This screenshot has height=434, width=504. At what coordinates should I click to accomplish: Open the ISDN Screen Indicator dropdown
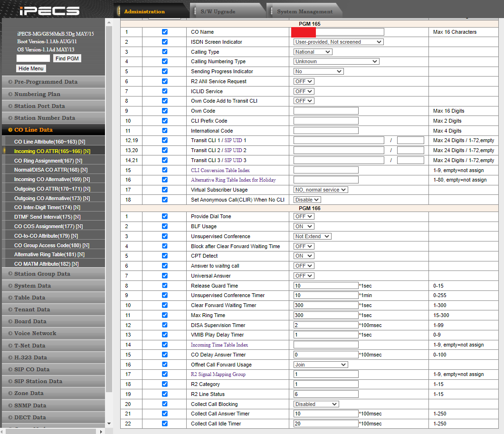338,42
